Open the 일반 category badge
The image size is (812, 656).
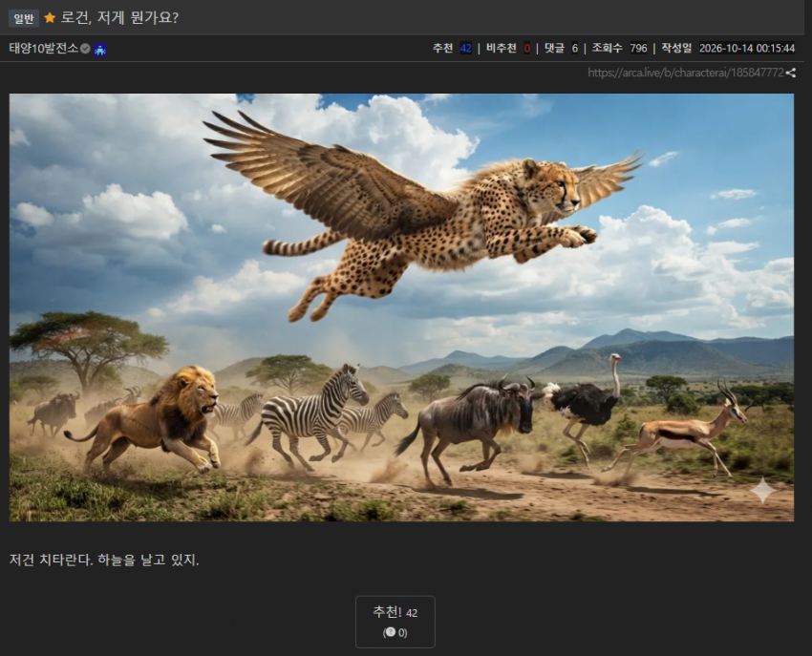tap(24, 19)
